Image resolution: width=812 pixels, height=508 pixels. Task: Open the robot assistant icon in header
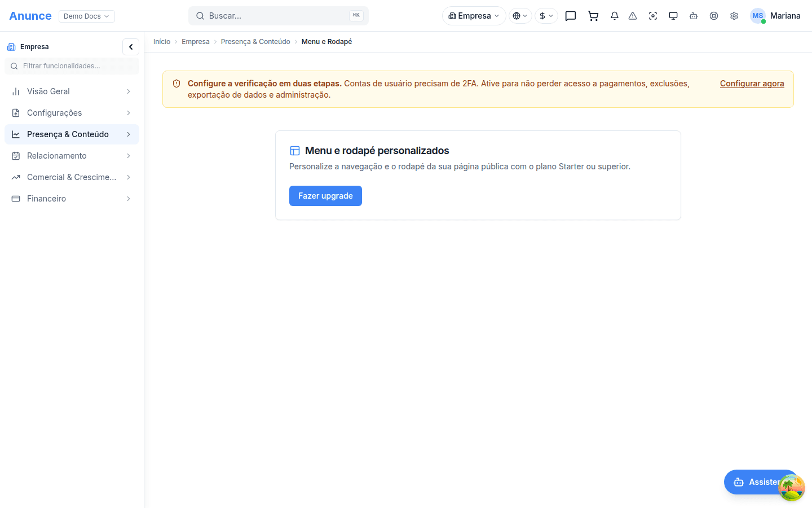pos(694,16)
